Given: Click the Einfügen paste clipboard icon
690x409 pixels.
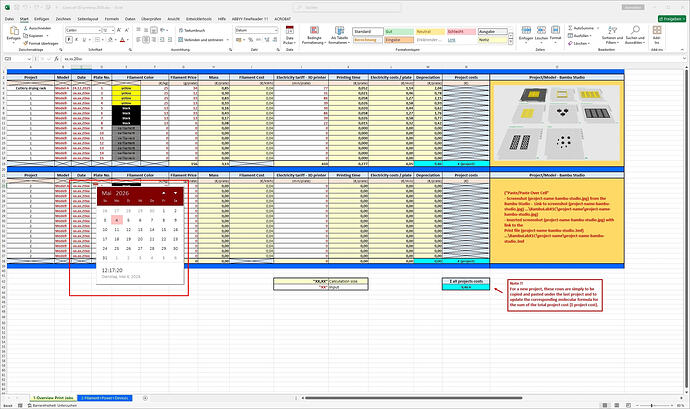Looking at the screenshot, I should click(14, 31).
